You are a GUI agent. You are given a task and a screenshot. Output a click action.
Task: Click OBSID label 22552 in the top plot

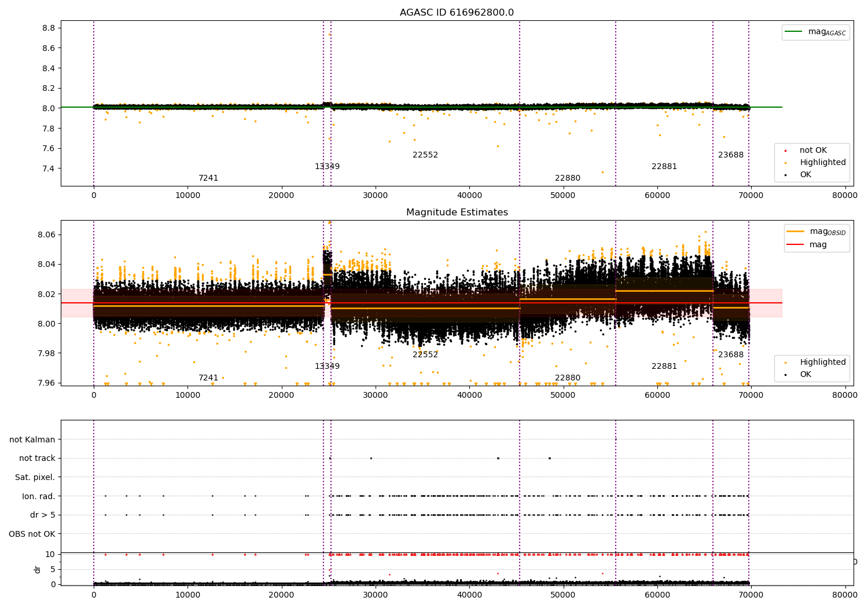pyautogui.click(x=425, y=155)
